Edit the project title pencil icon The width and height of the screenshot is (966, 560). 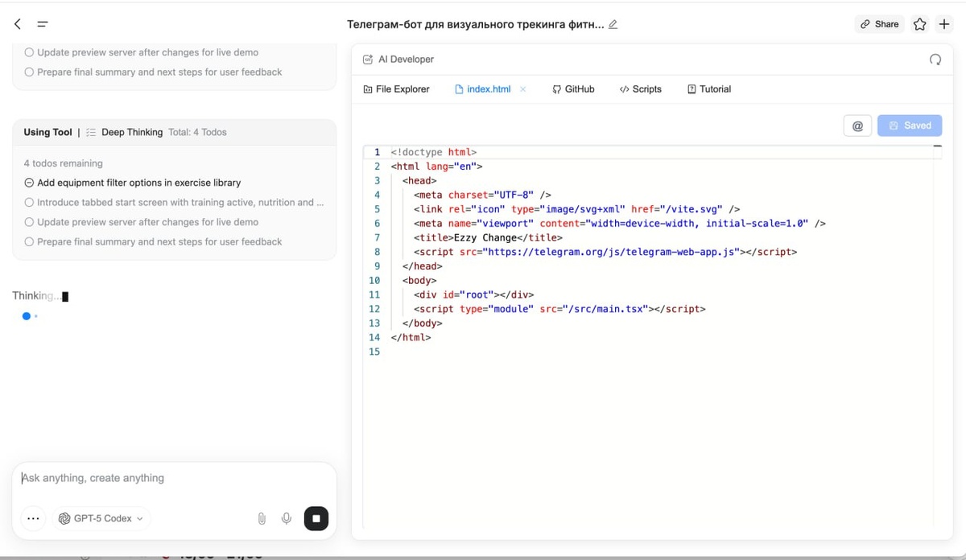click(x=613, y=24)
